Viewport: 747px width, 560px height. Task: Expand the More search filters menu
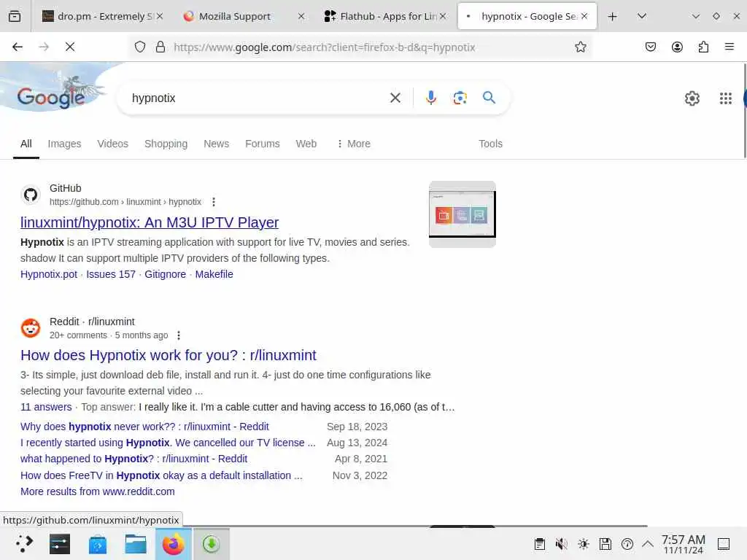(x=354, y=144)
